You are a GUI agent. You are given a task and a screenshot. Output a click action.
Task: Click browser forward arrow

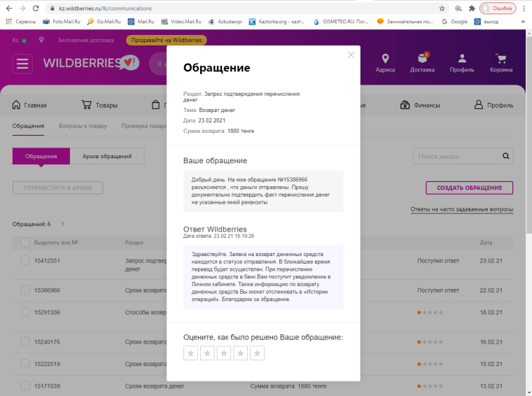point(22,8)
